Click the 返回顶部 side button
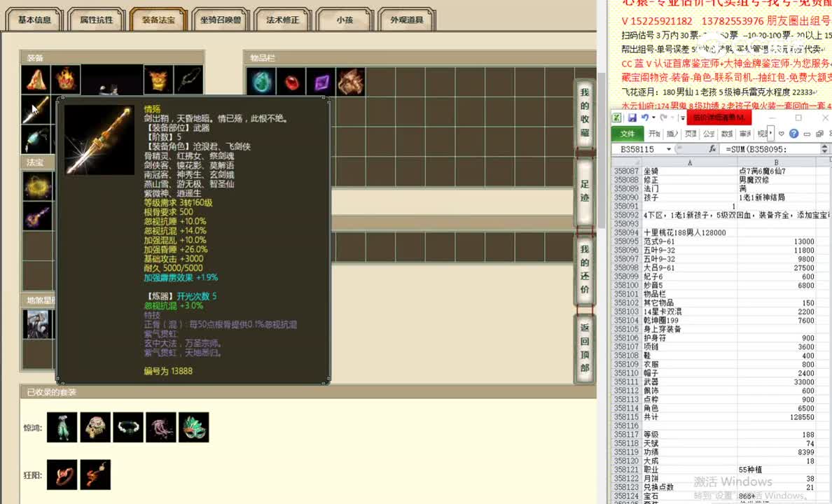 584,347
